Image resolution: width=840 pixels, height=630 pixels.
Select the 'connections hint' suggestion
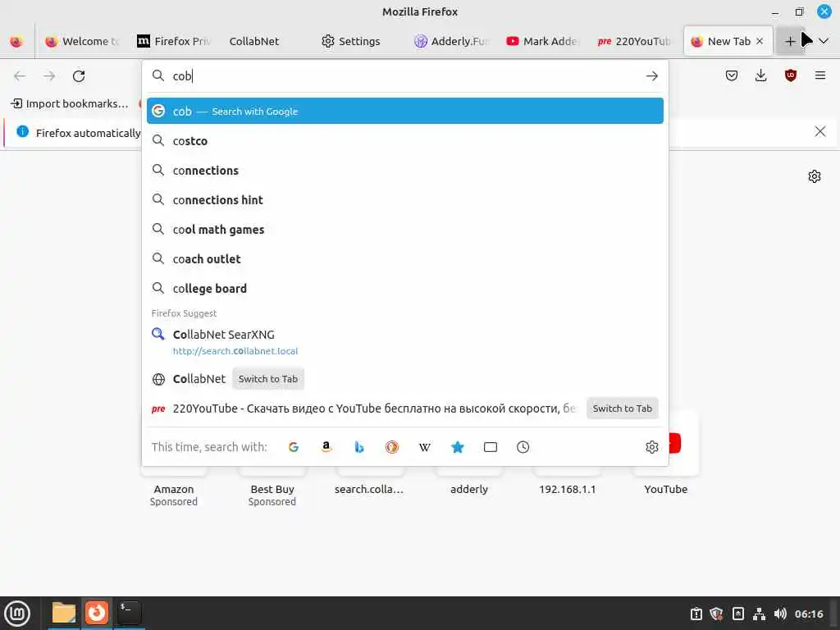(x=405, y=200)
